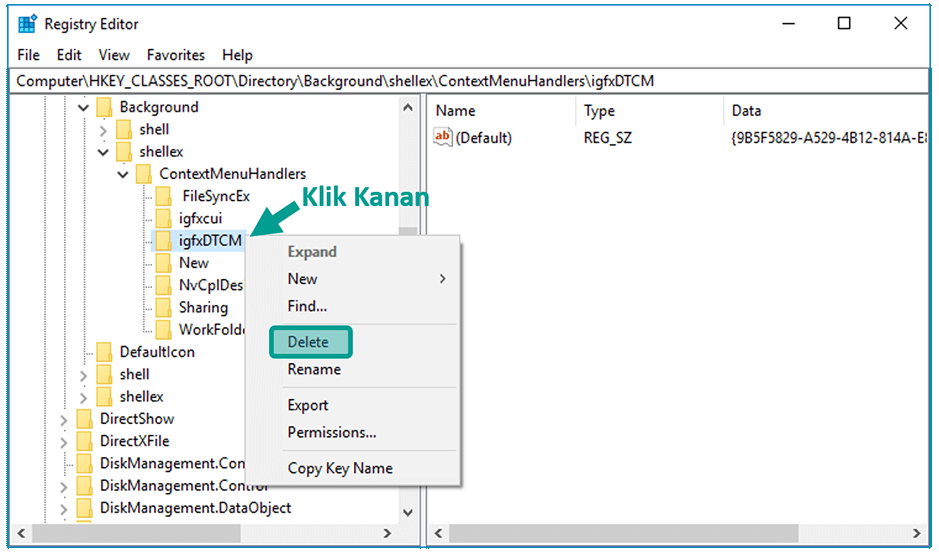Click the DefaultIcon folder icon
The width and height of the screenshot is (939, 555).
coord(104,352)
